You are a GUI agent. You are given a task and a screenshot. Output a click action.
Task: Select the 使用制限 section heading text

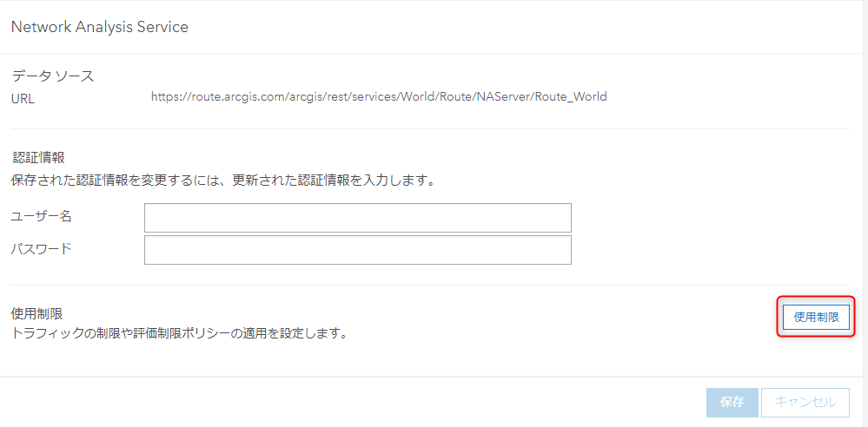pyautogui.click(x=36, y=312)
